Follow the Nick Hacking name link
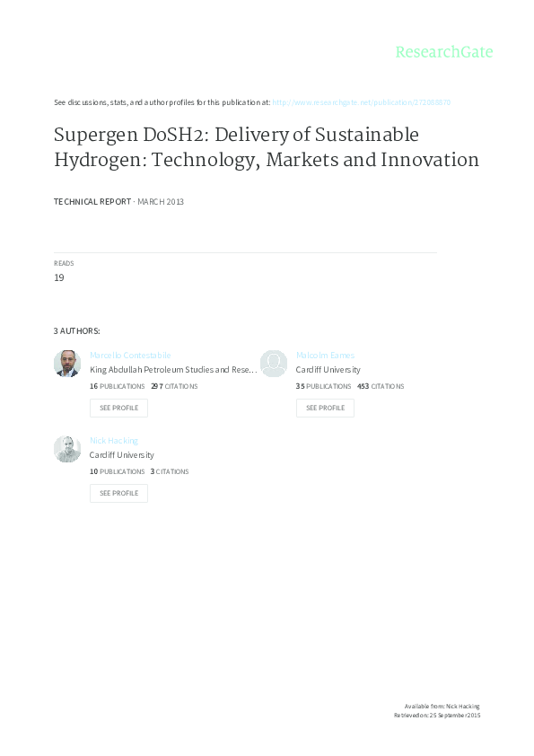 114,441
